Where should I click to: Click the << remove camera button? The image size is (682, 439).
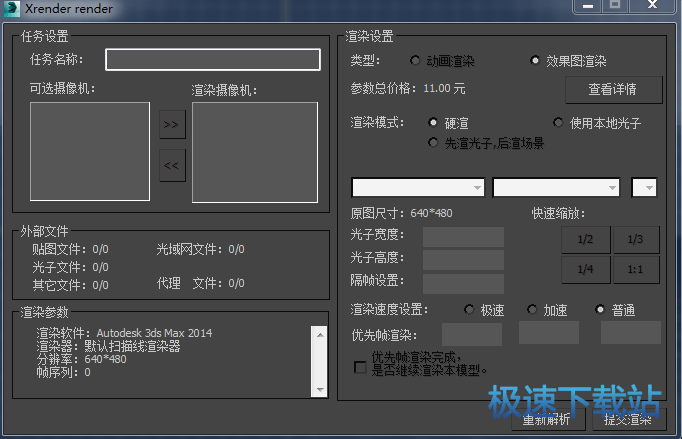click(172, 165)
